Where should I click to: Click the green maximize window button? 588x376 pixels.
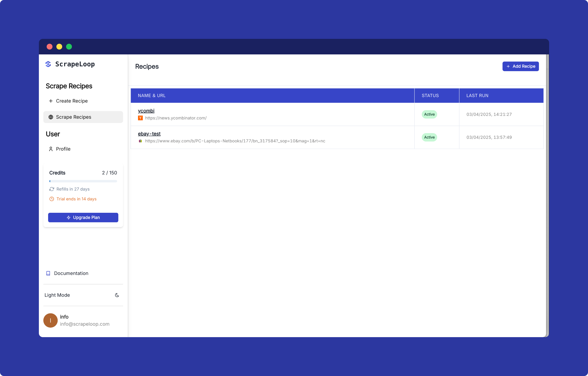[69, 47]
